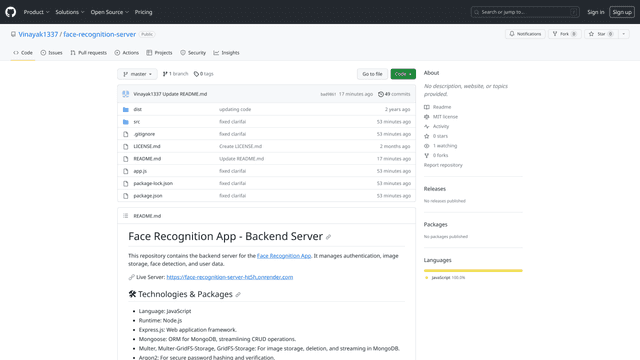Expand the Solutions menu

point(70,12)
